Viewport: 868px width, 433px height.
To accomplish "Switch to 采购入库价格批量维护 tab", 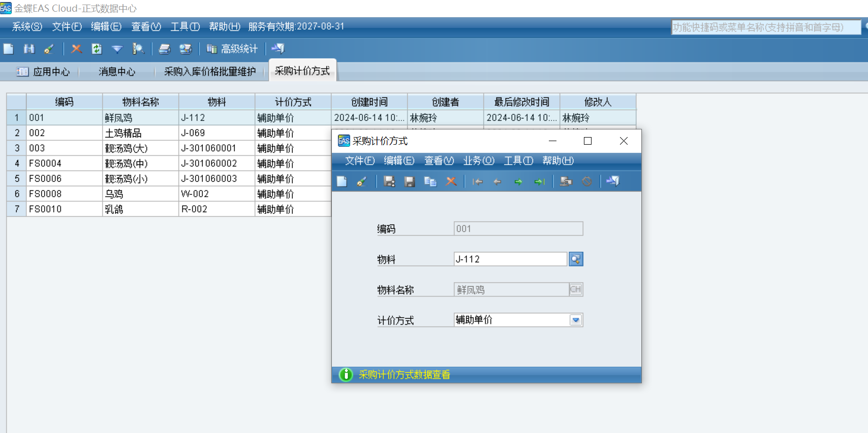I will [x=209, y=72].
